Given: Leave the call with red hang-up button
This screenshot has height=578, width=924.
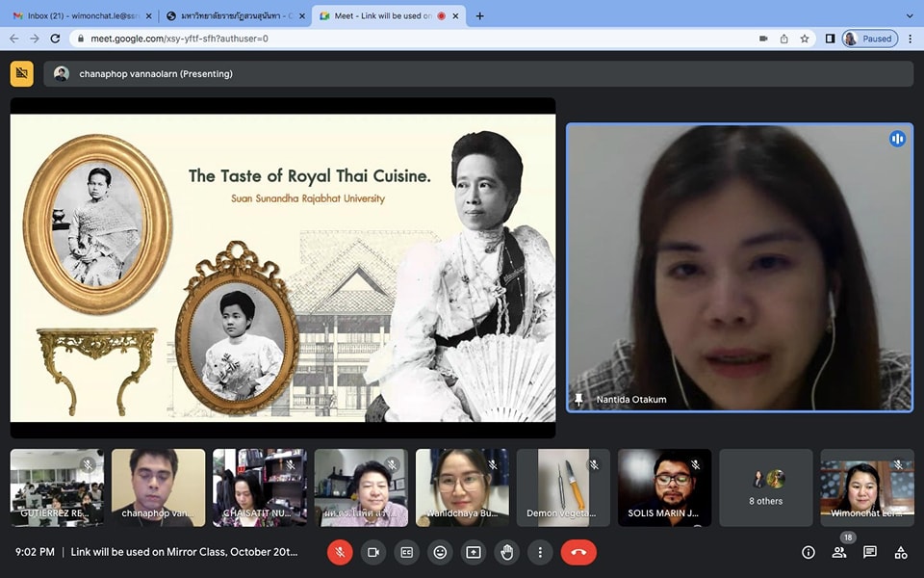Looking at the screenshot, I should [x=578, y=552].
